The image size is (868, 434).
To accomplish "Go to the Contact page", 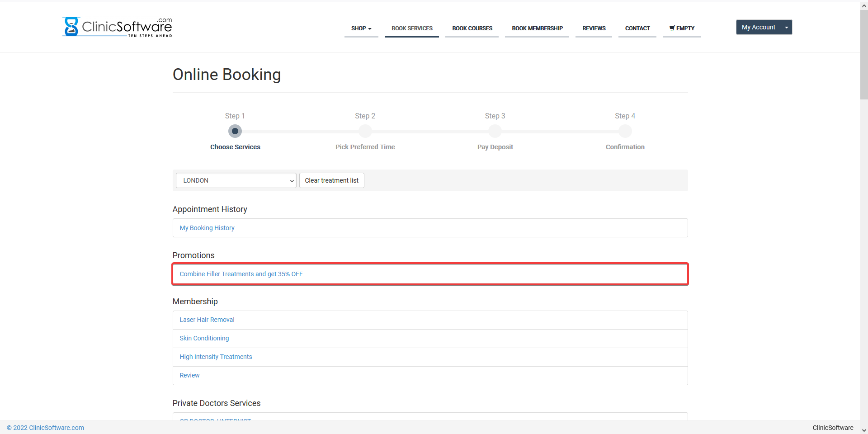I will point(637,28).
